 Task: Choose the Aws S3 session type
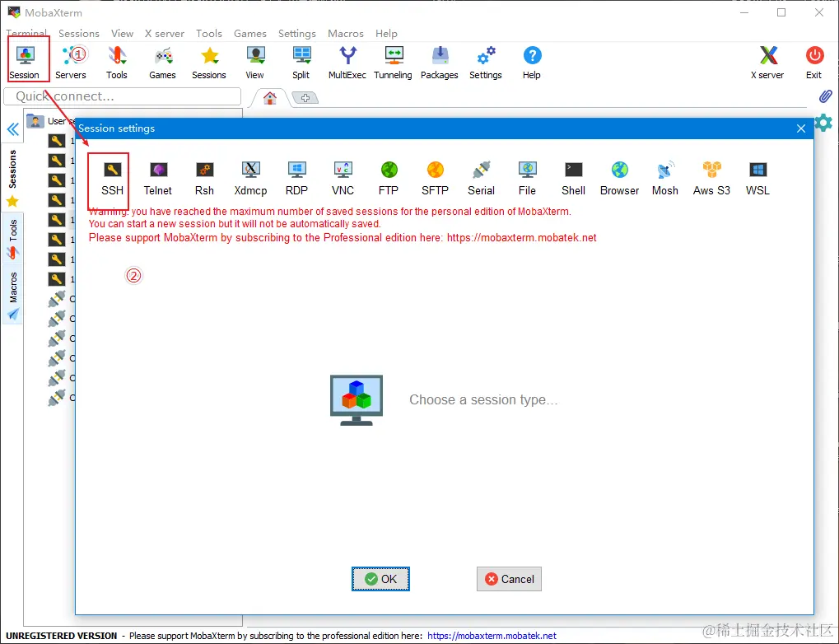[x=711, y=179]
